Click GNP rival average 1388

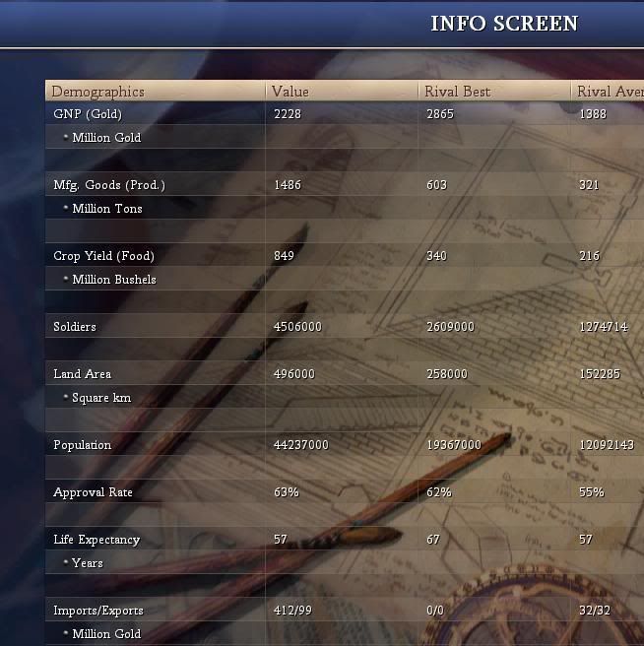(x=593, y=113)
